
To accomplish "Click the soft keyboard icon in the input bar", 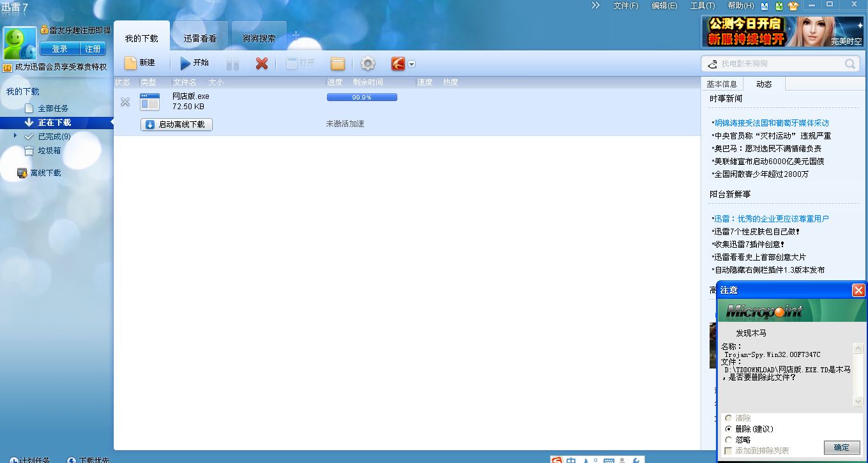I will coord(609,460).
